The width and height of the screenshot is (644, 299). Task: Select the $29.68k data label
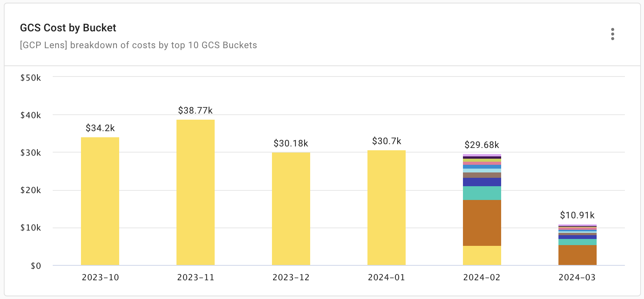(x=482, y=145)
